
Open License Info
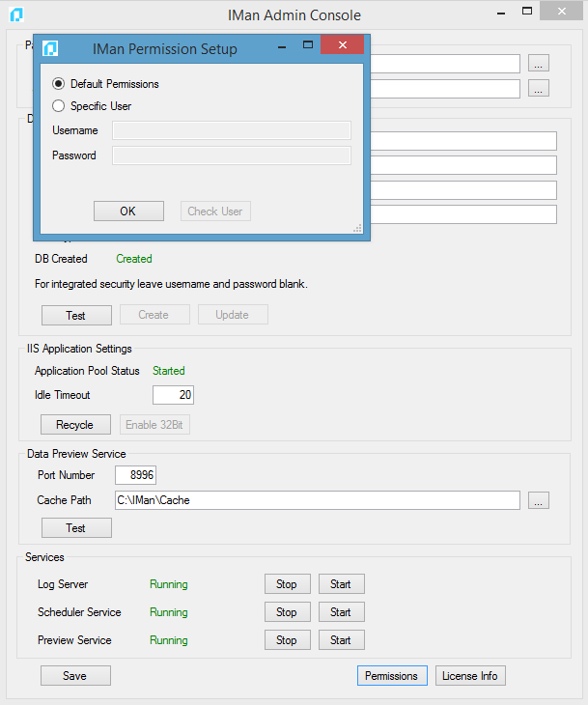[470, 676]
